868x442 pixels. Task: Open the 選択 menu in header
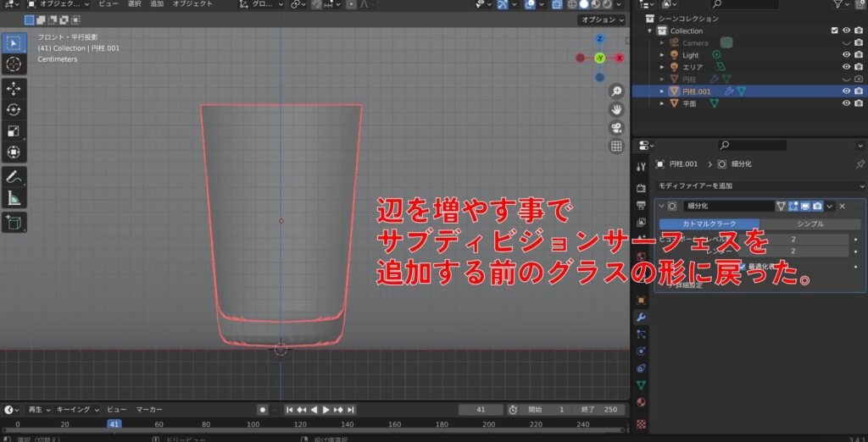(x=134, y=4)
